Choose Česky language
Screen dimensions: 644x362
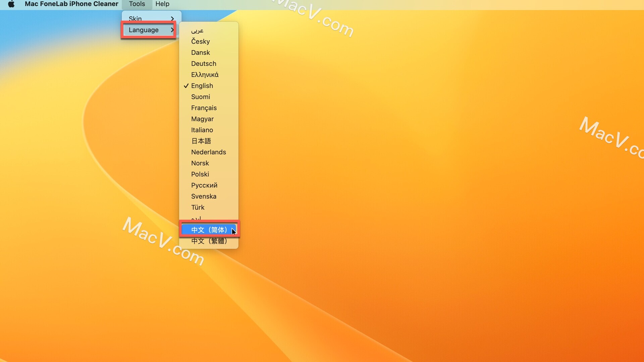(x=209, y=42)
